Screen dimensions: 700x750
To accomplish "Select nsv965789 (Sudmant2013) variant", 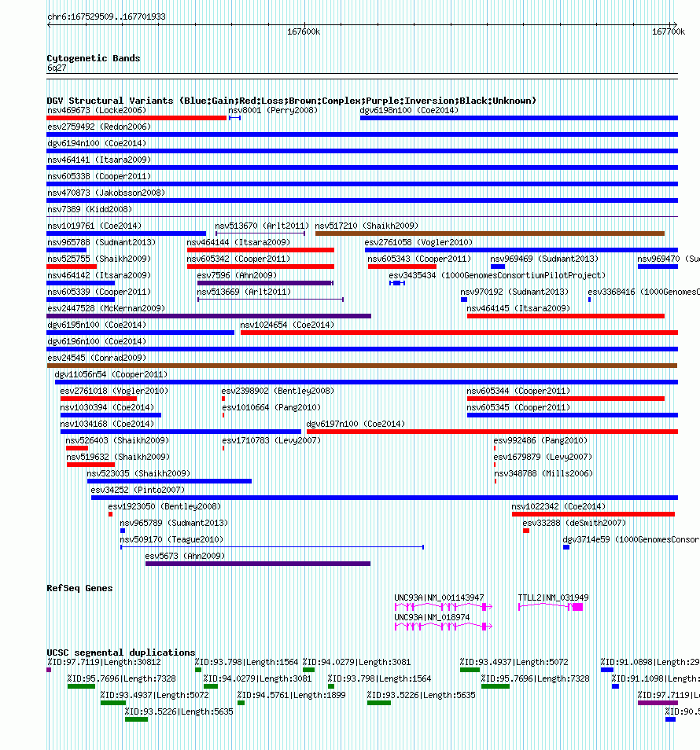I will (123, 531).
